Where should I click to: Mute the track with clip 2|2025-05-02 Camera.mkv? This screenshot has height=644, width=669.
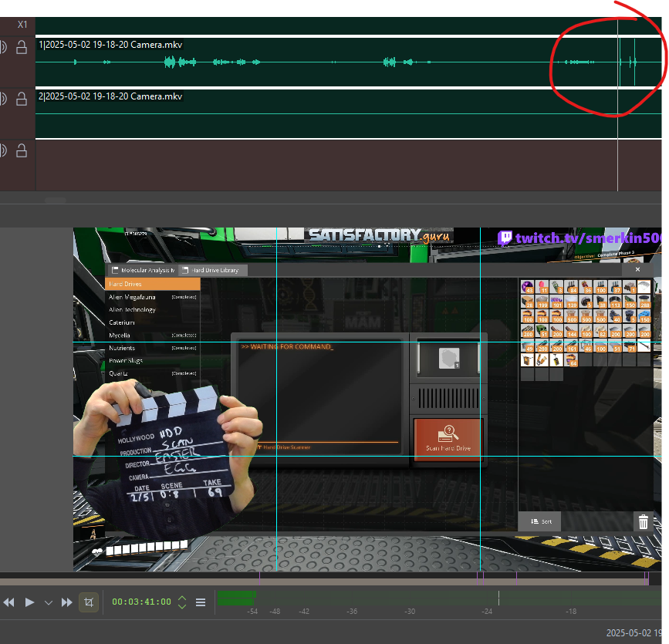click(x=3, y=99)
